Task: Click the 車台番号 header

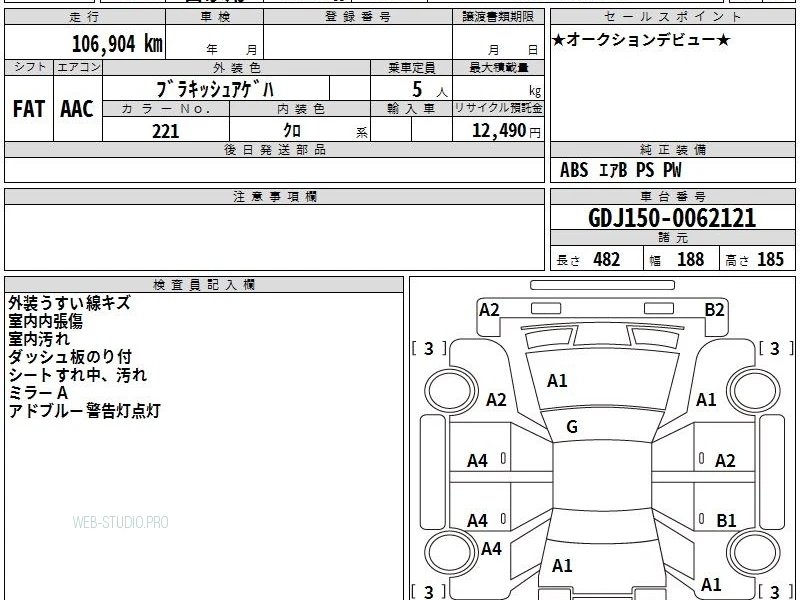Action: (672, 196)
